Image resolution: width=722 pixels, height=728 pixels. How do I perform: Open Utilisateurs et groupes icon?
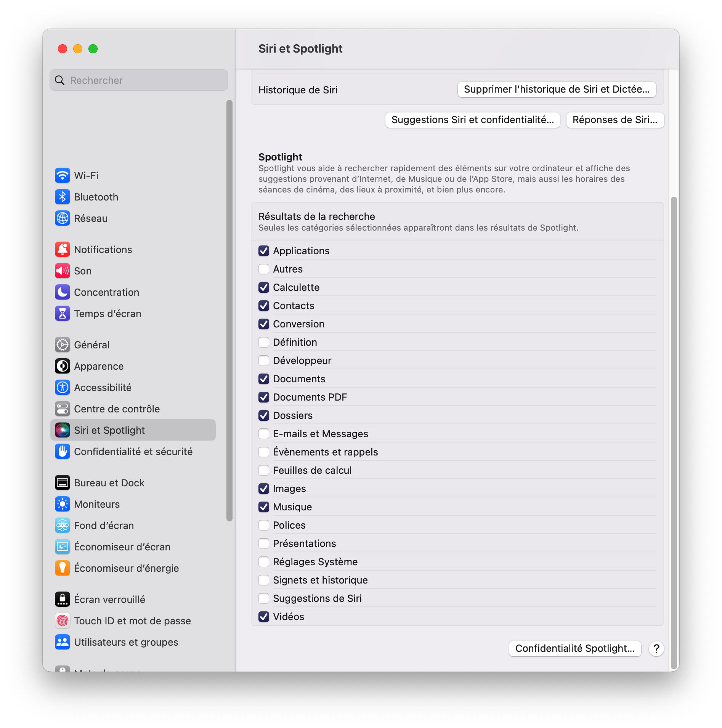[x=62, y=642]
